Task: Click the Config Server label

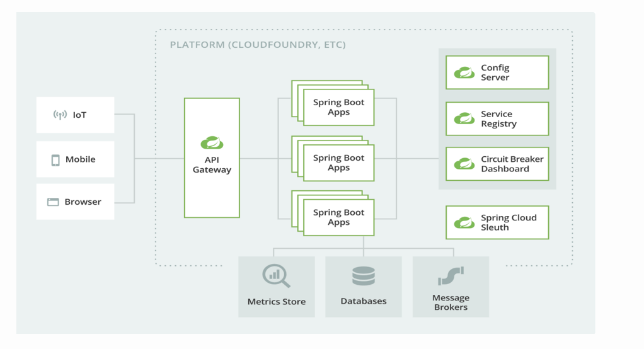Action: click(x=495, y=72)
